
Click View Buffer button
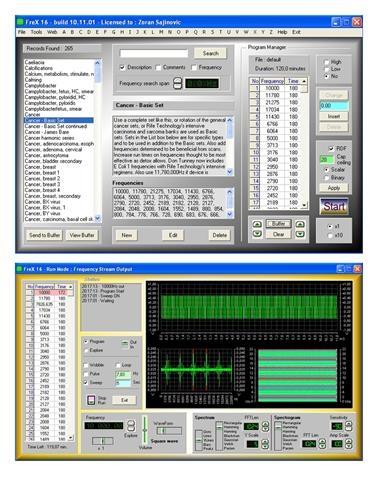(82, 235)
